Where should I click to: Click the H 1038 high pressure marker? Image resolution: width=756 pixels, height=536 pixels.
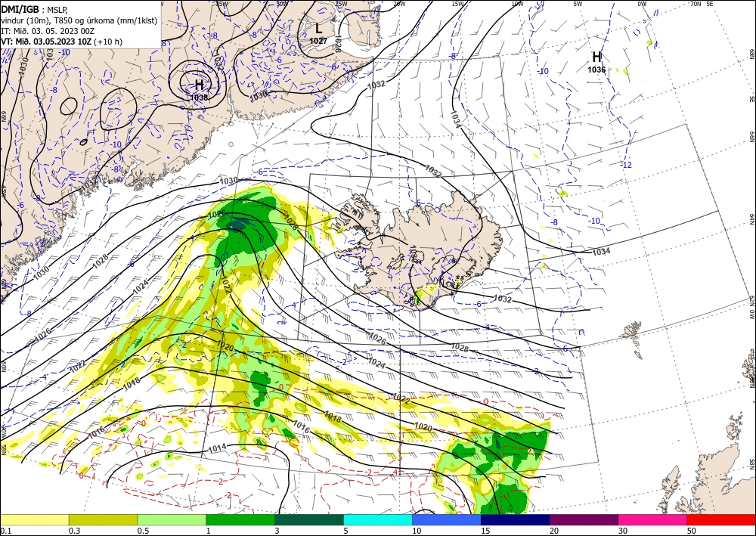(199, 90)
